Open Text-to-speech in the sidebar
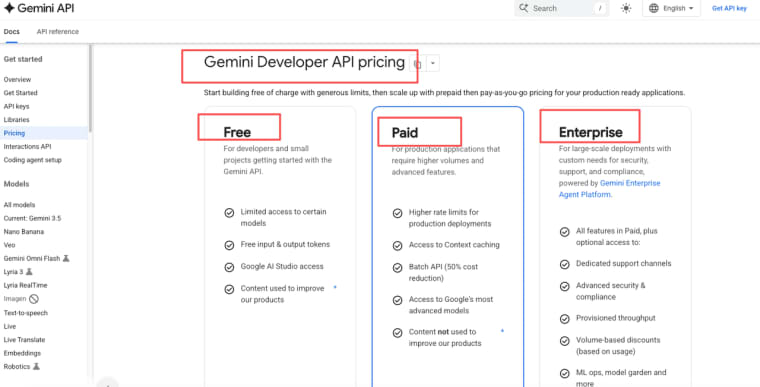The width and height of the screenshot is (760, 387). 26,313
